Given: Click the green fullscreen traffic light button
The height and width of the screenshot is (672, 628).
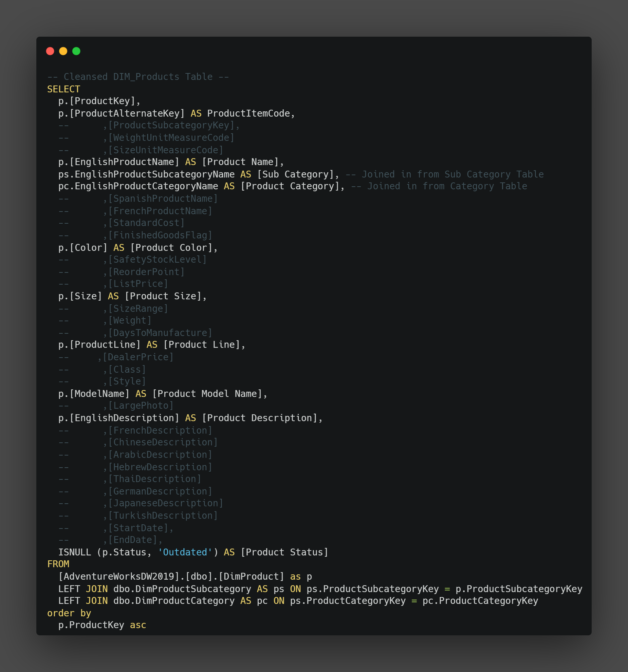Looking at the screenshot, I should coord(76,51).
